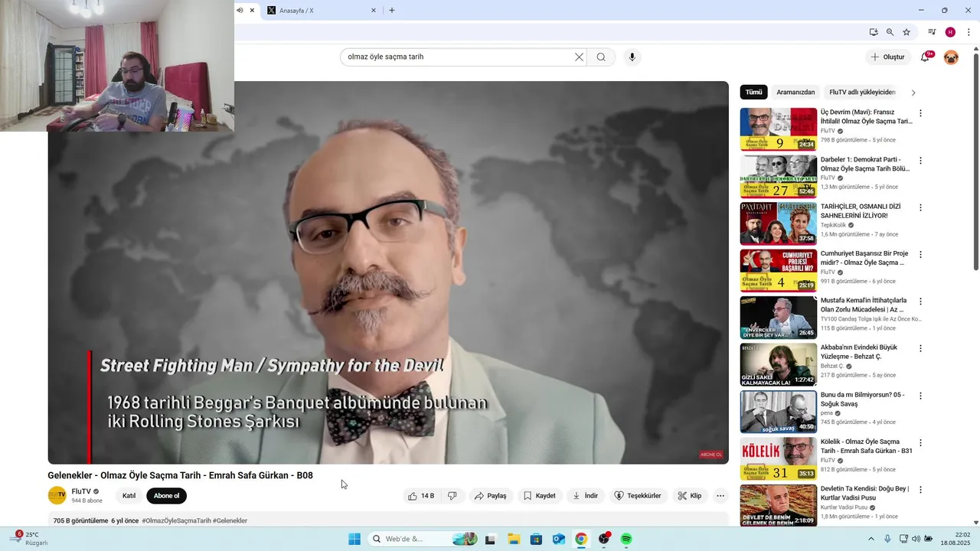Select FluTV adlı yükleyiciden filter chip

pos(862,93)
